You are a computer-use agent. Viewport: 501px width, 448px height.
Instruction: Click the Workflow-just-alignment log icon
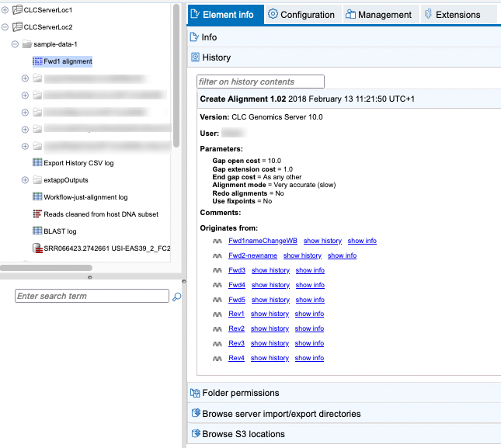click(37, 197)
